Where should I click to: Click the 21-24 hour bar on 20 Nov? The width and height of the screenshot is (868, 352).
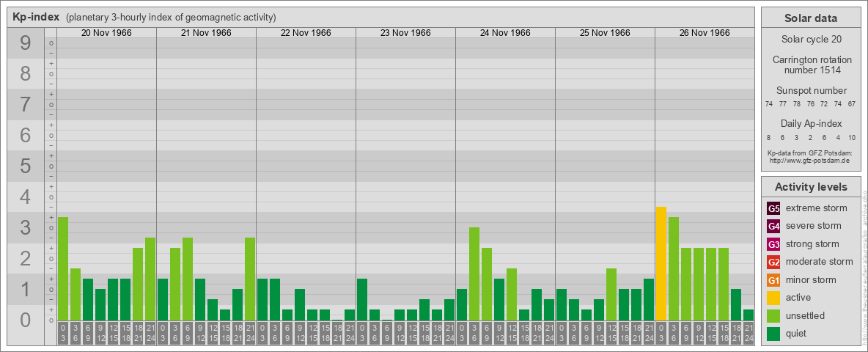click(150, 279)
